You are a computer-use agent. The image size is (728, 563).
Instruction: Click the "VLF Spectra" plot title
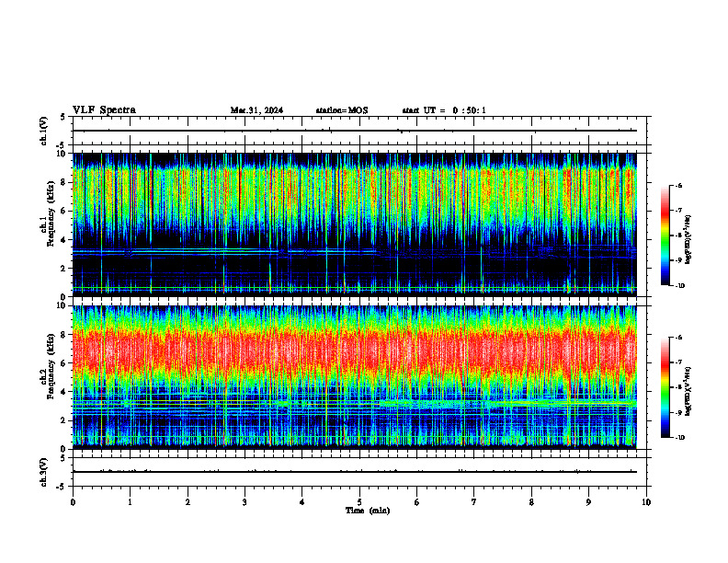[104, 110]
